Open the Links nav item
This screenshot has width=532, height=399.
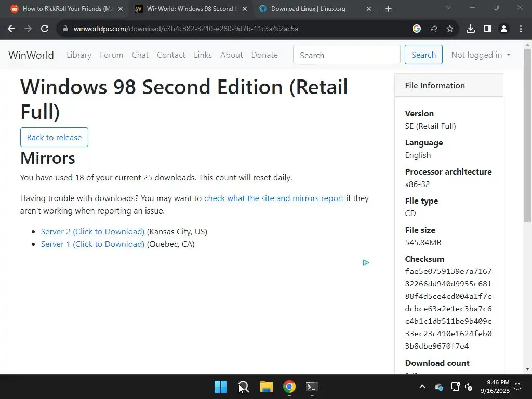203,55
